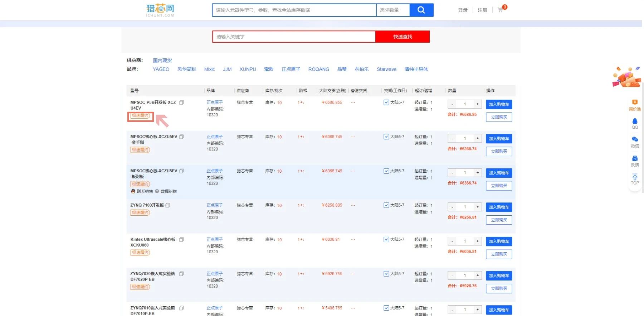Copy Kintex Ultrascale核心板 model icon
This screenshot has height=316, width=644.
(181, 240)
